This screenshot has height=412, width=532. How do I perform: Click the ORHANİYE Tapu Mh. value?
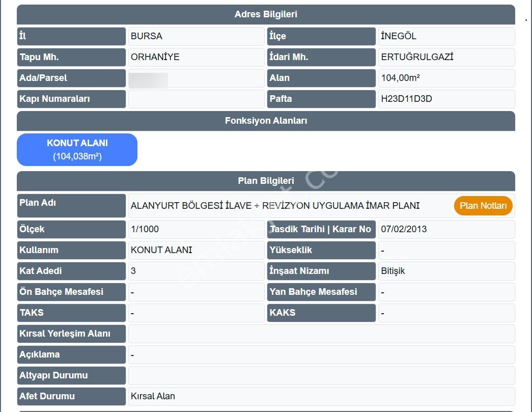tap(155, 57)
